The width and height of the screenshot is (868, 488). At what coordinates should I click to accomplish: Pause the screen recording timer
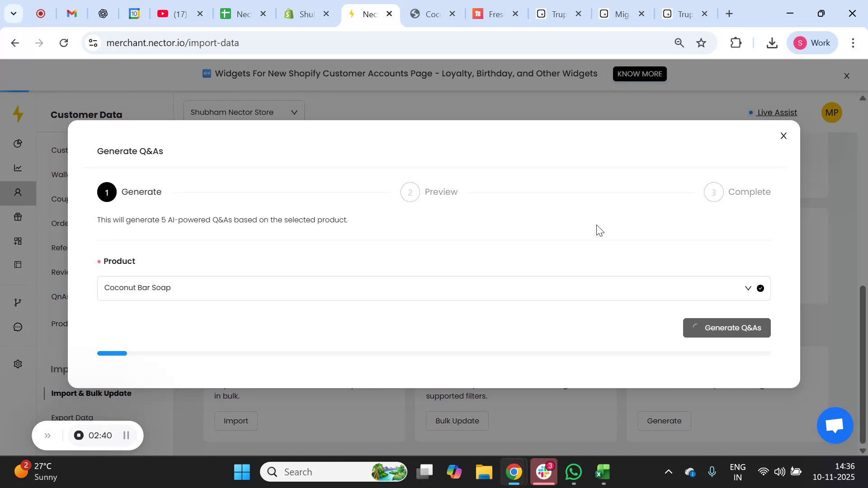pyautogui.click(x=126, y=435)
